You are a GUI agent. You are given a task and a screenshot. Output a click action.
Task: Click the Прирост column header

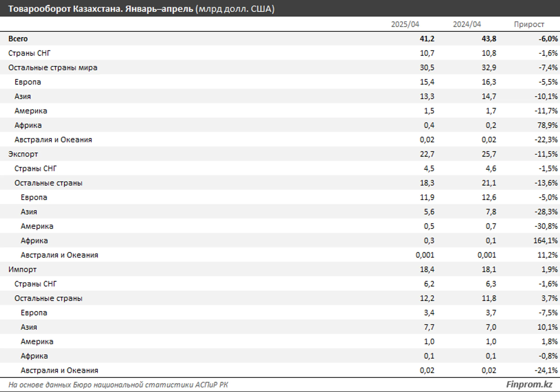click(529, 24)
